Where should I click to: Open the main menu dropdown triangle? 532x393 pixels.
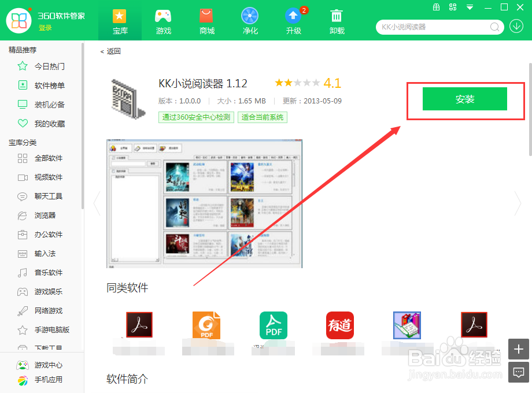470,7
